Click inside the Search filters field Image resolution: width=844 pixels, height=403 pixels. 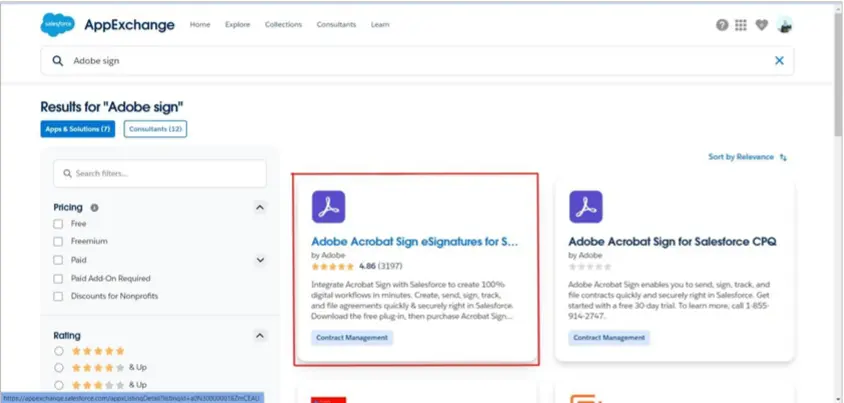[160, 173]
